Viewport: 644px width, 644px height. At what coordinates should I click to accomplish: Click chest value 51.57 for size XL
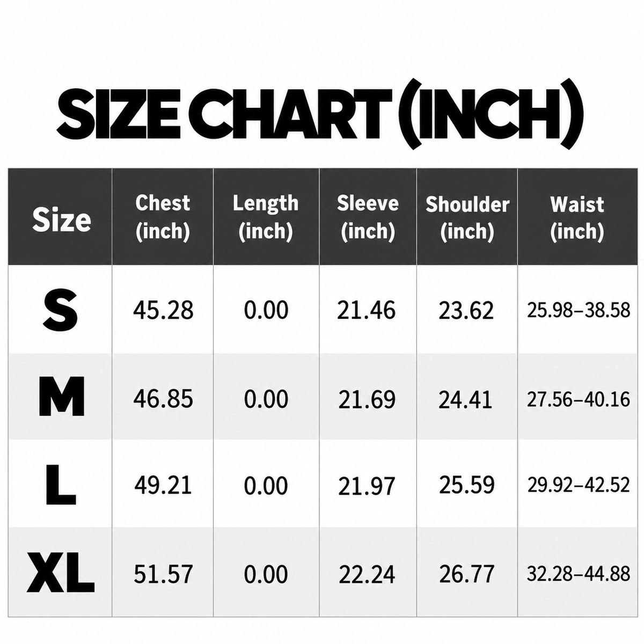(x=163, y=574)
